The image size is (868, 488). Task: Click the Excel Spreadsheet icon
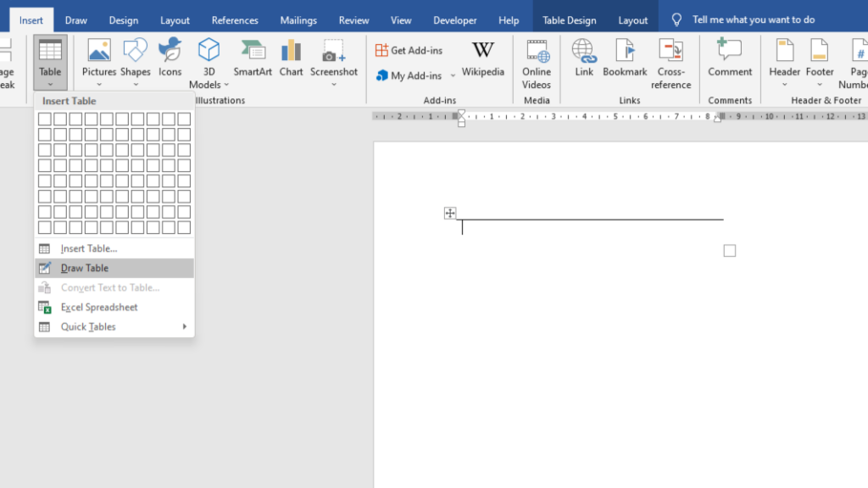tap(44, 307)
